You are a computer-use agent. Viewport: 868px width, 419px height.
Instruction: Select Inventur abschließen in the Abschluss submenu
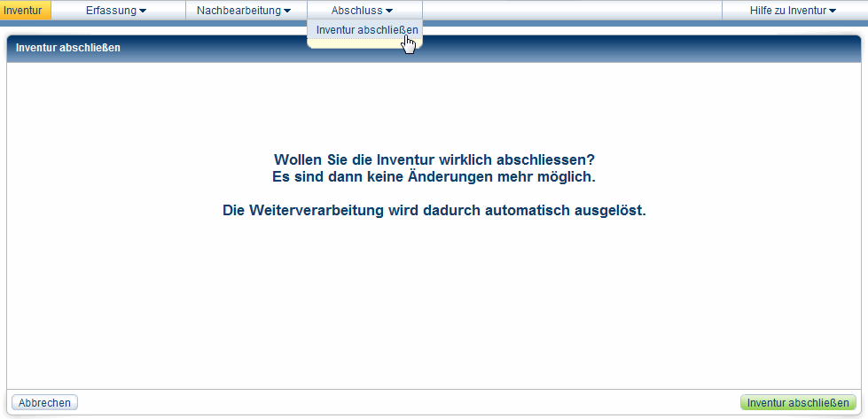point(366,29)
